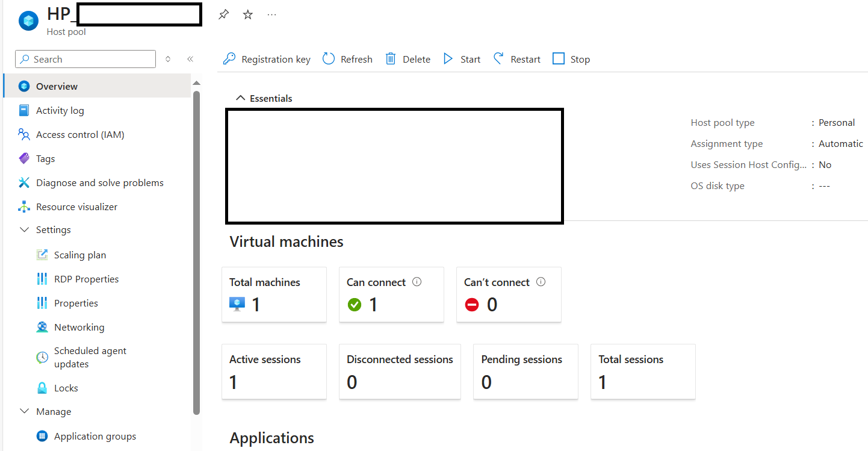Viewport: 868px width, 451px height.
Task: Click the Refresh button label
Action: tap(356, 59)
